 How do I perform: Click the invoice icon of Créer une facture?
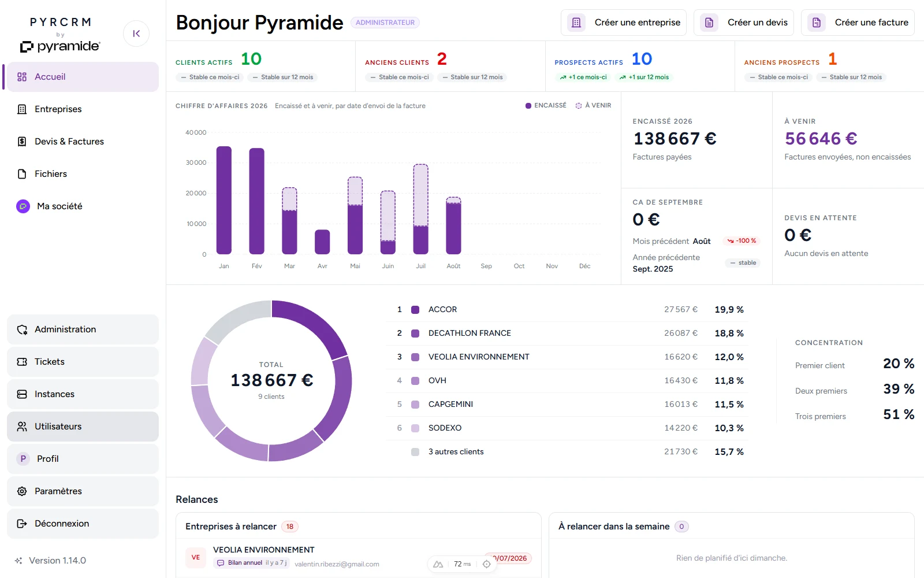tap(817, 23)
